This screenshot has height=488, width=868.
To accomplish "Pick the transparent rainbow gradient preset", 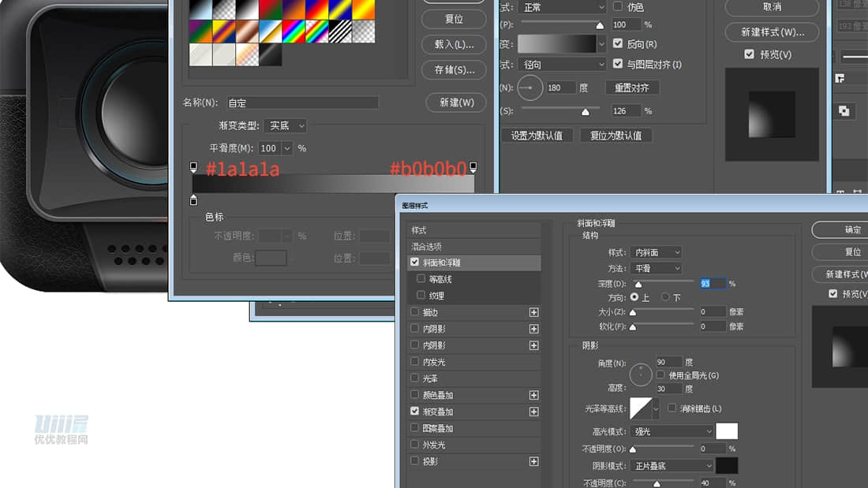I will click(317, 32).
